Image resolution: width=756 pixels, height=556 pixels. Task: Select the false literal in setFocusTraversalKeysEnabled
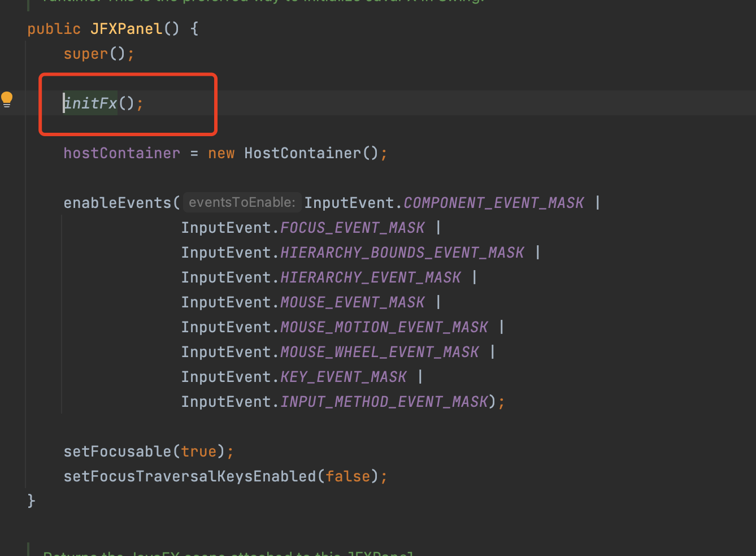pos(347,476)
